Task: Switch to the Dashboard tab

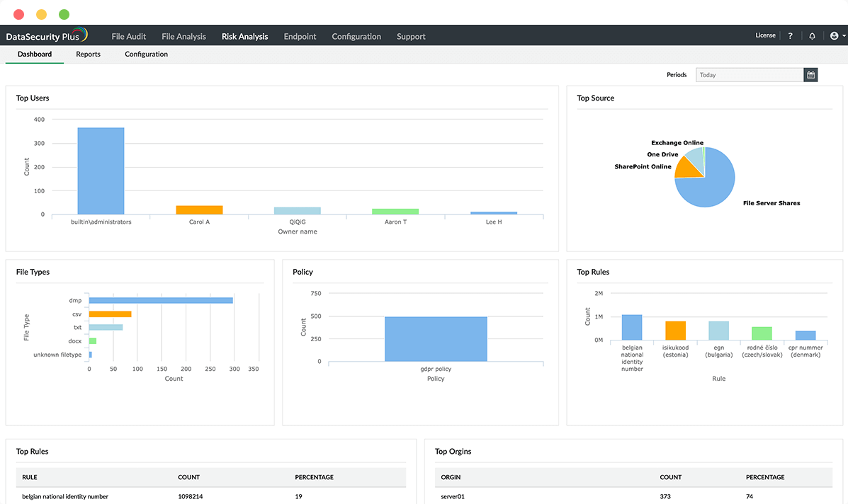Action: pyautogui.click(x=35, y=54)
